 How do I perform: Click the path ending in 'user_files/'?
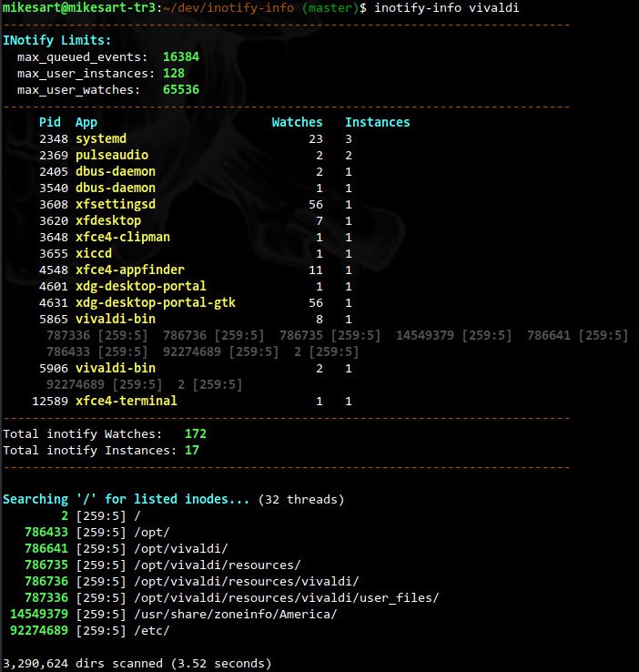point(287,598)
